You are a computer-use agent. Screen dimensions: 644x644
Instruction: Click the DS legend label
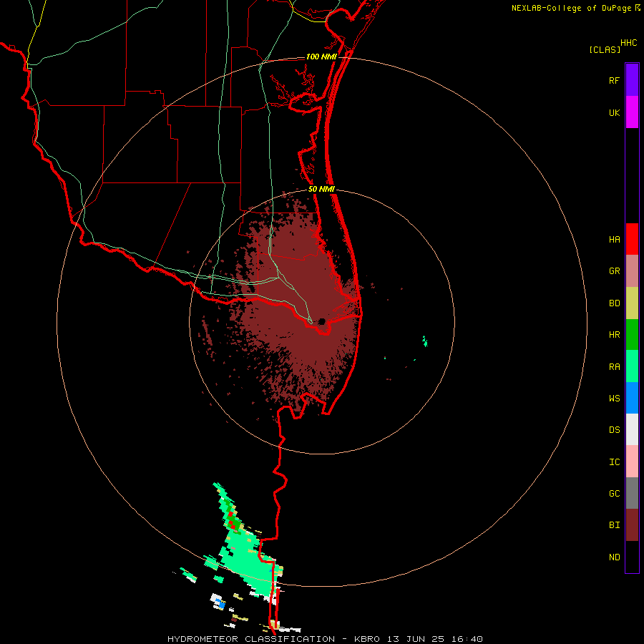pyautogui.click(x=614, y=430)
